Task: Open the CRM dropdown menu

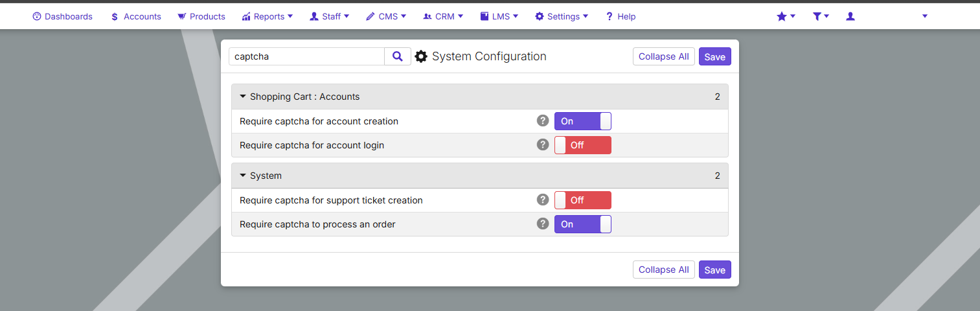Action: pos(443,16)
